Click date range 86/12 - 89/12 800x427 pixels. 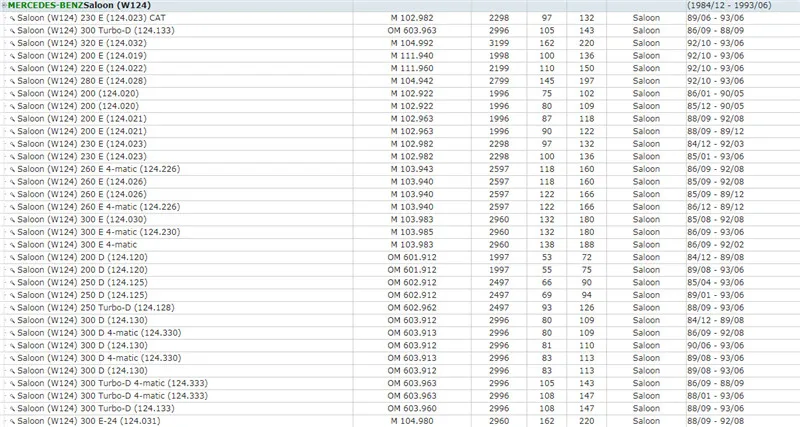(x=715, y=207)
